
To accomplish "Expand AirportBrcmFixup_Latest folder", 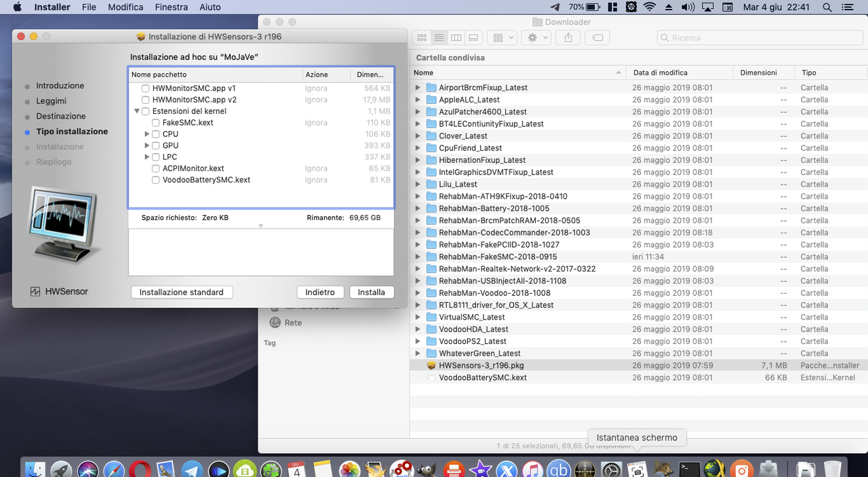I will (418, 88).
